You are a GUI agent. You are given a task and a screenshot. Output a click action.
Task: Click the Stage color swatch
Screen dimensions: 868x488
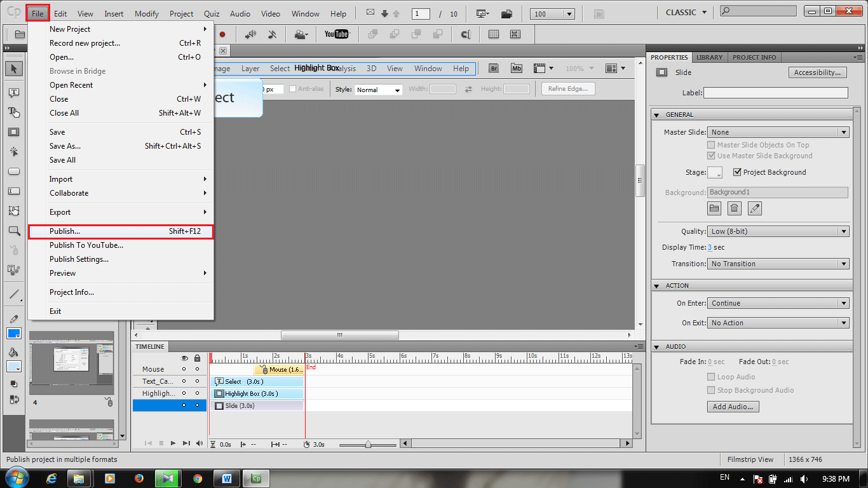(x=715, y=172)
